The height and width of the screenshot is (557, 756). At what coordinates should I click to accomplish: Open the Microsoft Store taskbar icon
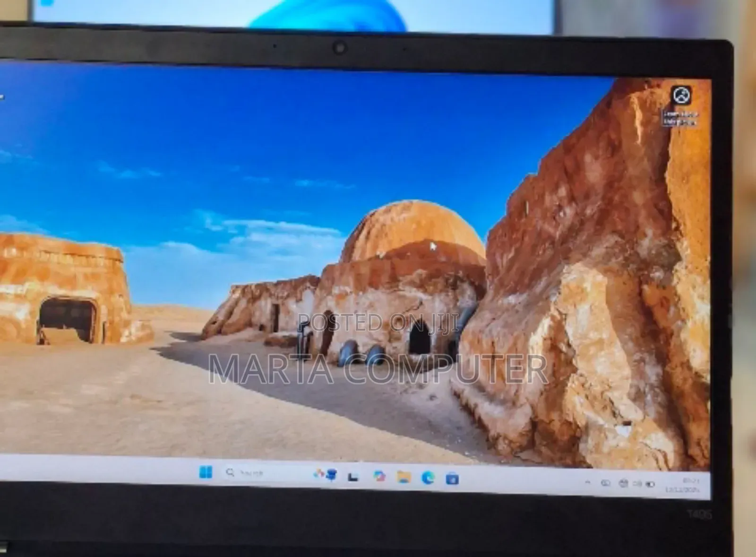tap(452, 479)
